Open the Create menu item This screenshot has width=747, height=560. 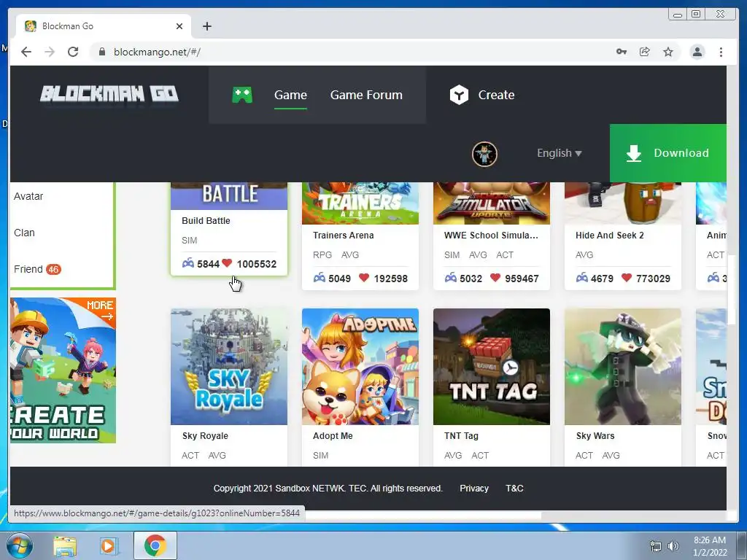[x=496, y=95]
